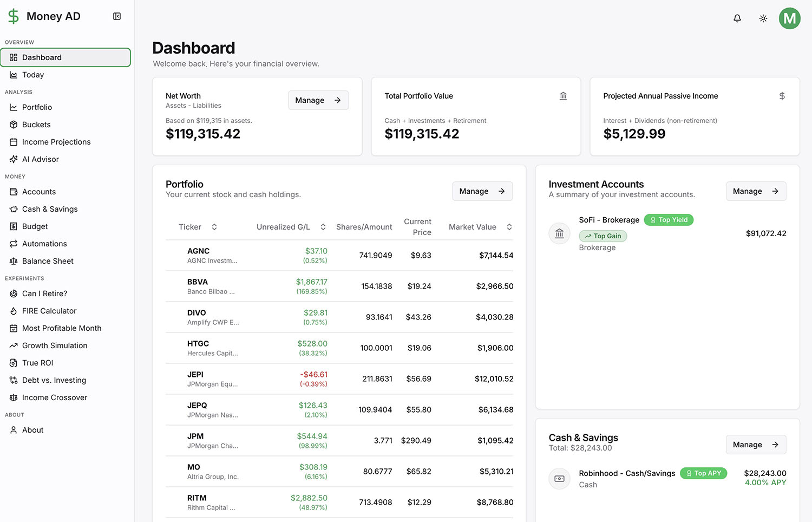The image size is (812, 522).
Task: Open Income Projections from the sidebar
Action: pos(56,142)
